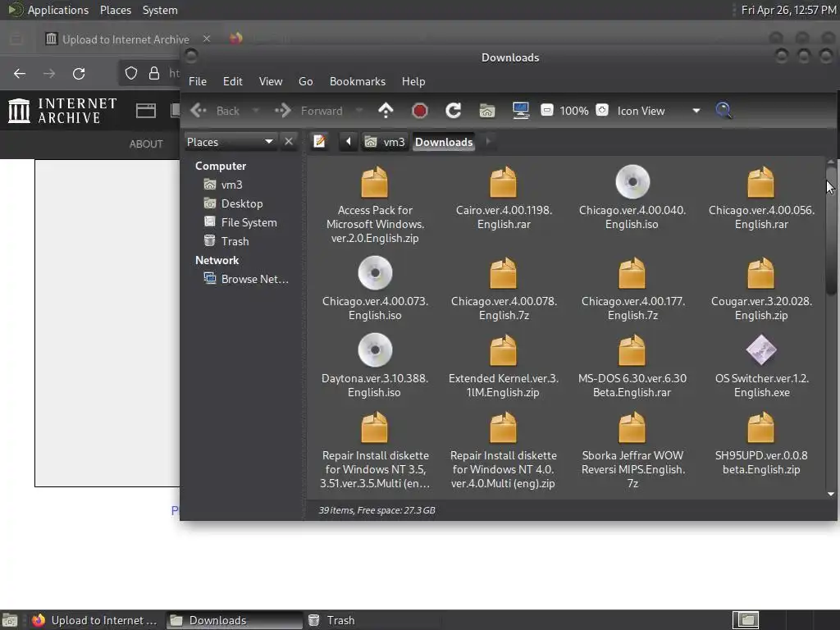Viewport: 840px width, 630px height.
Task: Select Cairo.ver.4.00.1198.English.rar archive icon
Action: pos(504,182)
